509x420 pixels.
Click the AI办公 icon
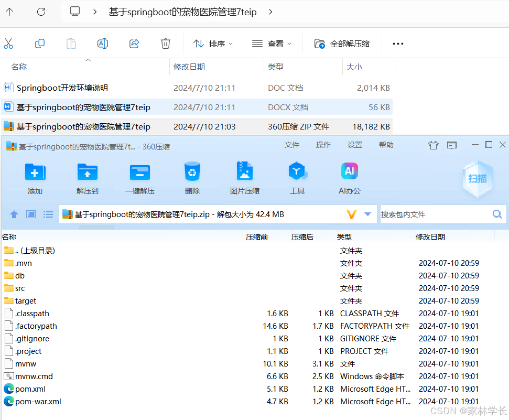point(350,178)
